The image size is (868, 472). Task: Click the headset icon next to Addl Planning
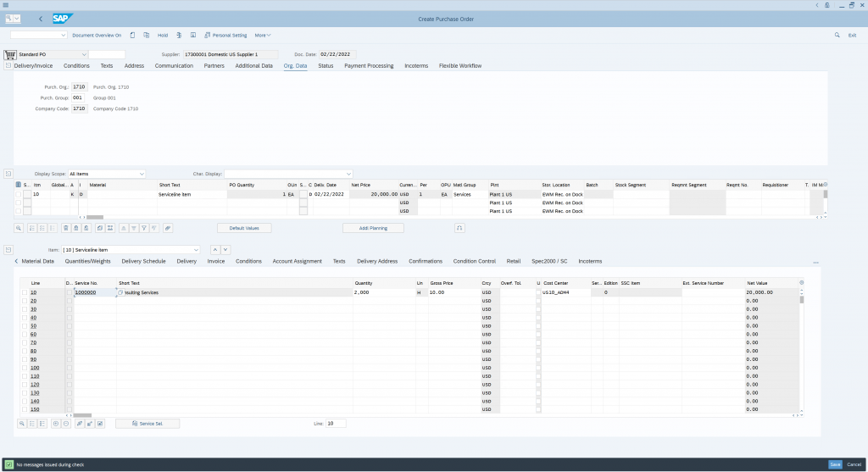(x=459, y=228)
